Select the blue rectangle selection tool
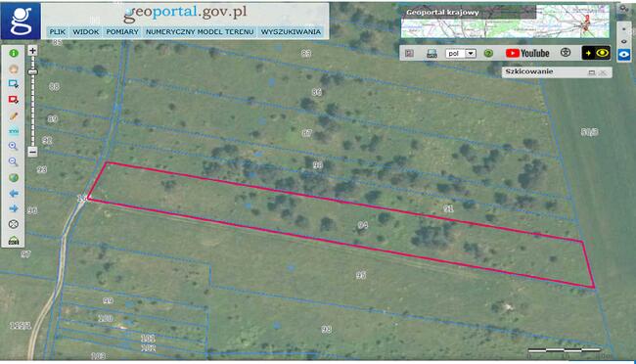Viewport: 636px width, 364px height. [x=14, y=84]
